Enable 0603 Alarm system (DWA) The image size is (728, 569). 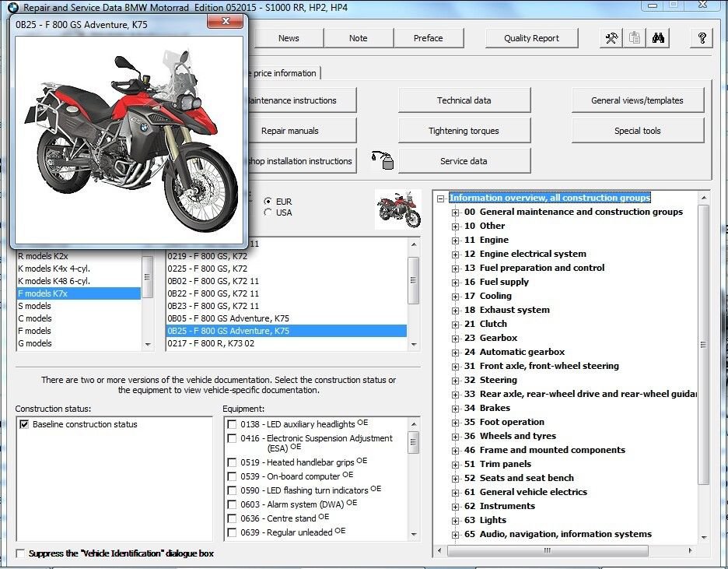232,504
